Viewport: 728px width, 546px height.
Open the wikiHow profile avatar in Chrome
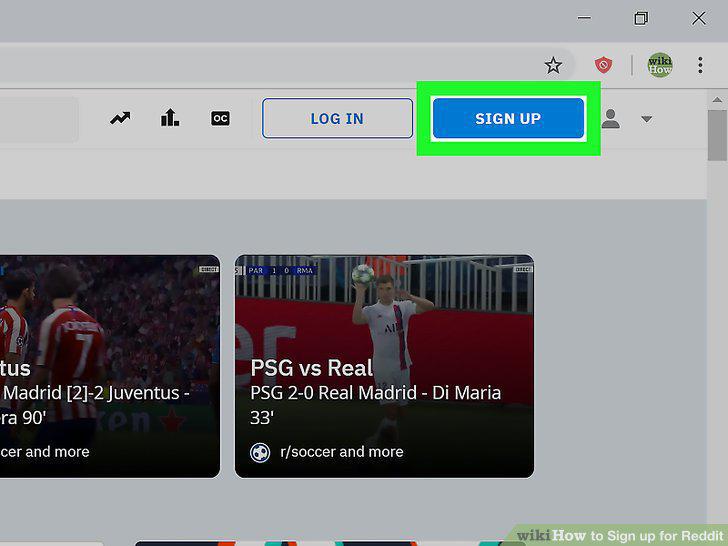660,65
